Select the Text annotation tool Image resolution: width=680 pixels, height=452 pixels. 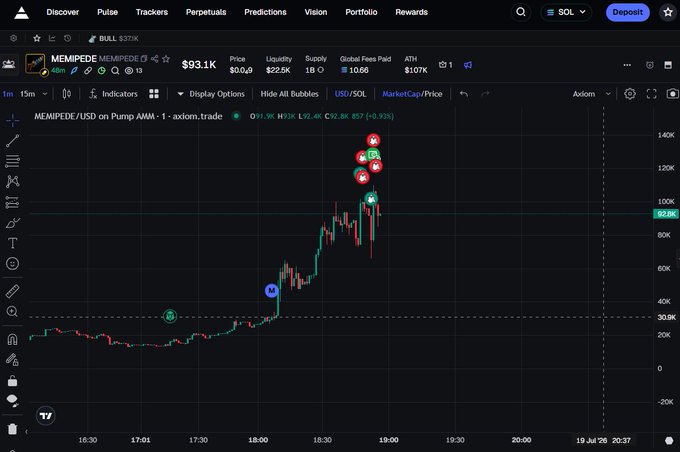(x=13, y=243)
